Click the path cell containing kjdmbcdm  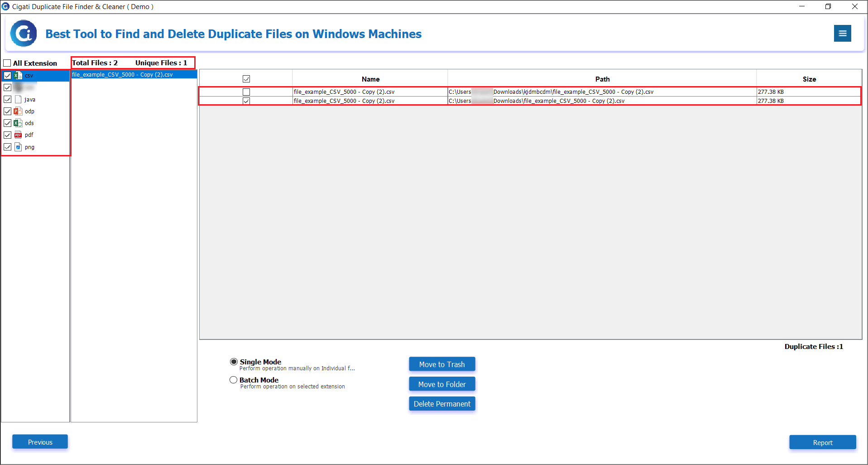[602, 92]
